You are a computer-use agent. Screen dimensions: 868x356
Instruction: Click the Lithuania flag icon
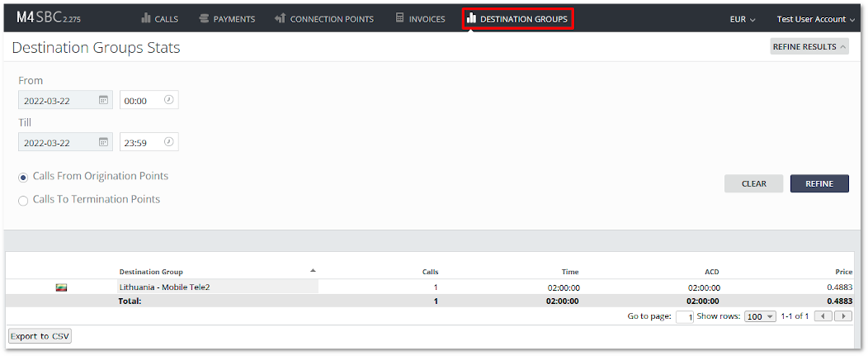click(61, 287)
